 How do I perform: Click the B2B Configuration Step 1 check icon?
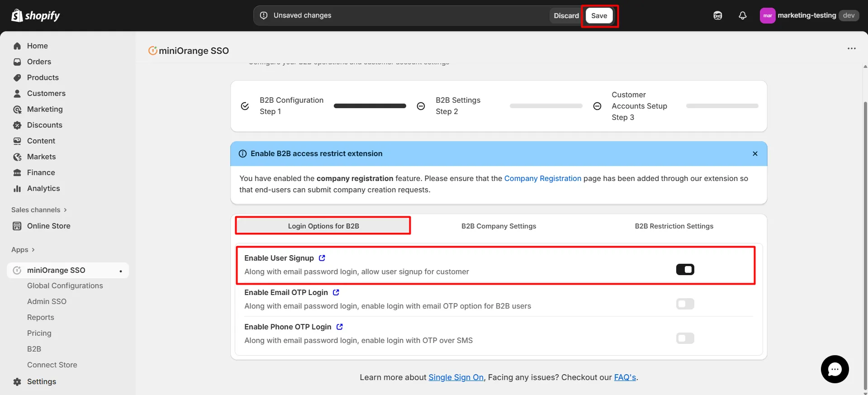point(245,106)
